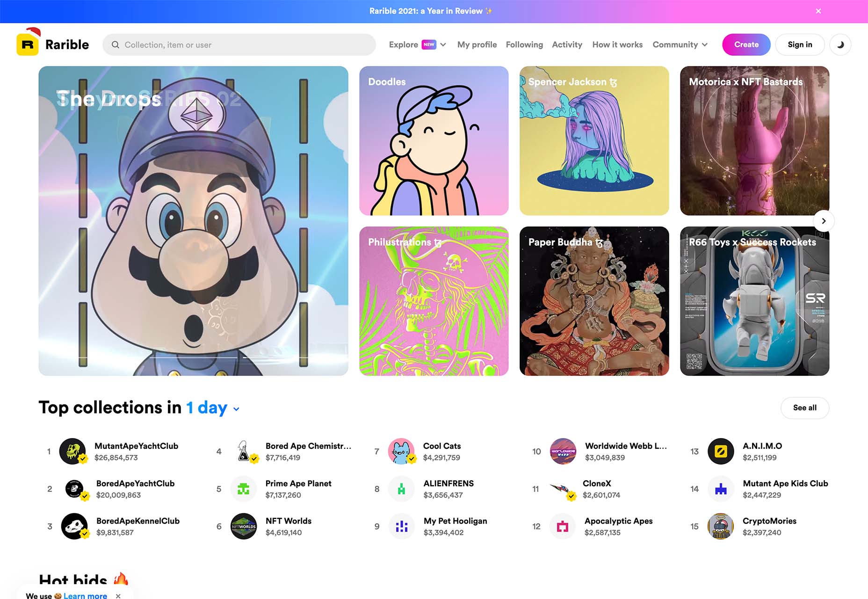Open the 1 day timeframe dropdown

click(213, 408)
